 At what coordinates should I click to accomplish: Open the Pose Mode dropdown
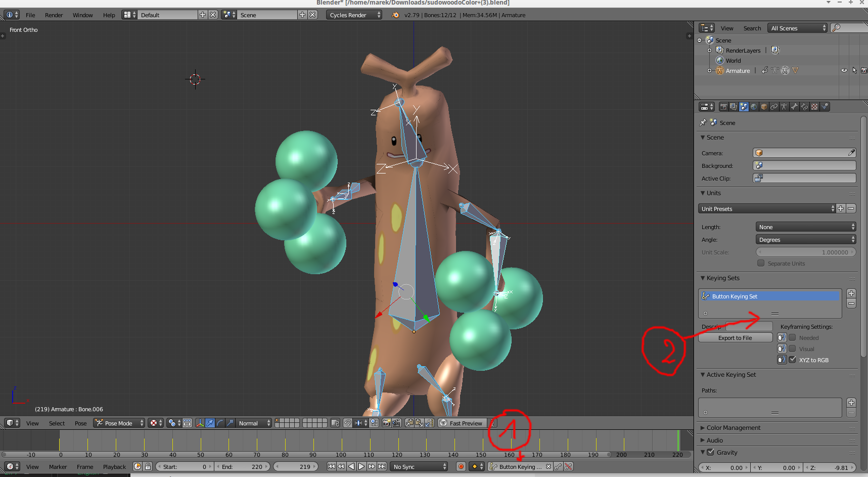pyautogui.click(x=119, y=423)
